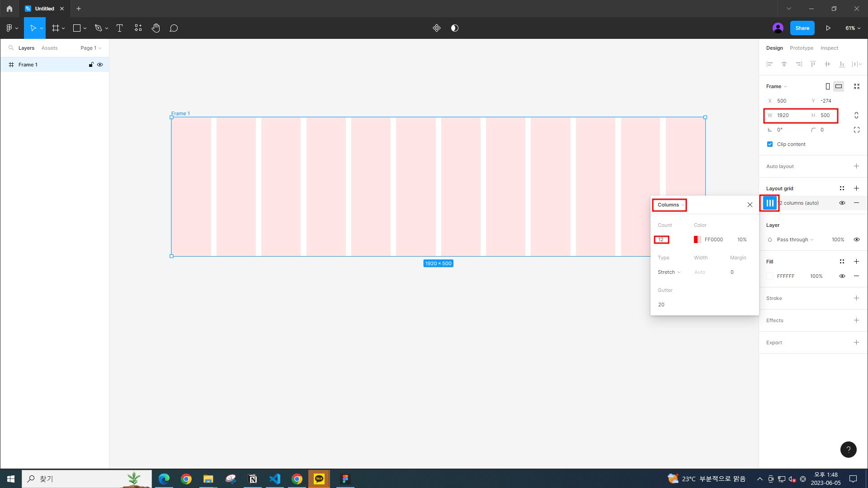Select the Text tool

coord(119,28)
